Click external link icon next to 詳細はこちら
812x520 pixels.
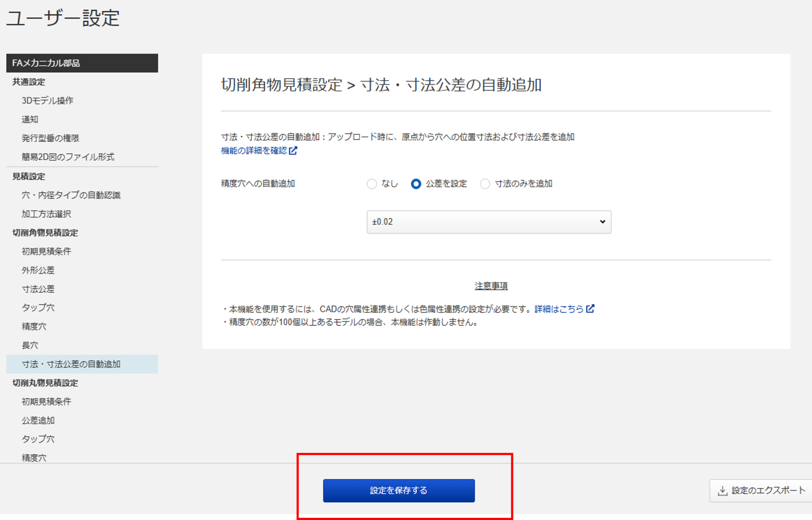pos(591,309)
